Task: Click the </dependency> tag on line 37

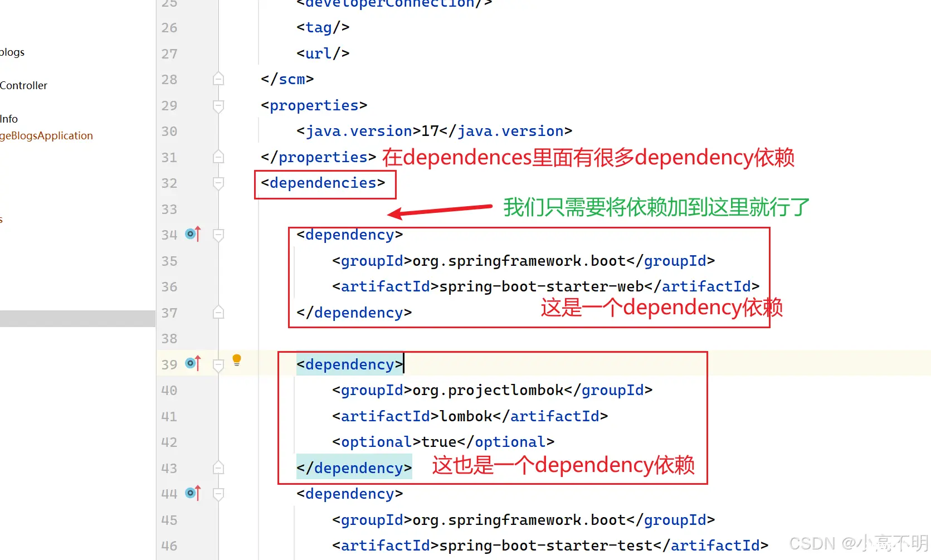Action: point(354,313)
